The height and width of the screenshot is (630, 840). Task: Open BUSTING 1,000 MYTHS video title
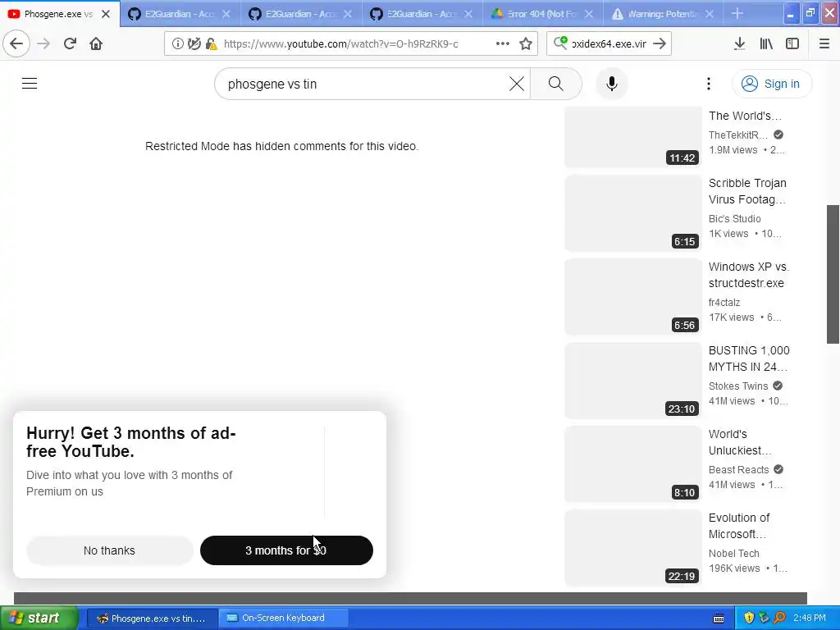coord(749,358)
